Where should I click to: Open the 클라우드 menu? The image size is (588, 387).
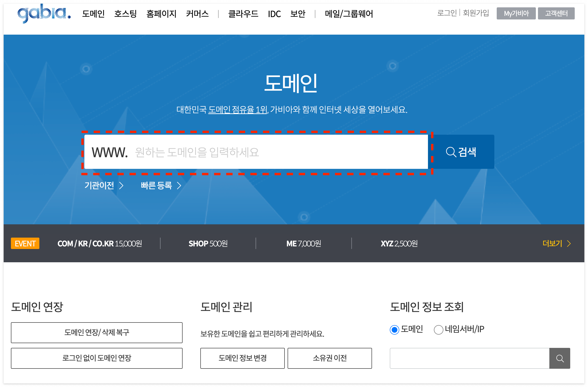coord(243,14)
